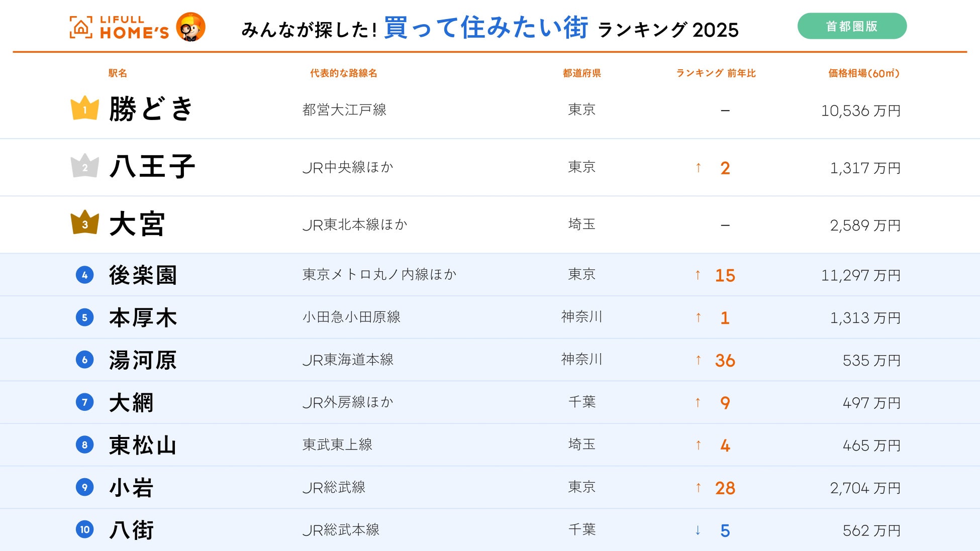This screenshot has height=551, width=980.
Task: Click the blue rank 7 circle badge
Action: tap(84, 402)
